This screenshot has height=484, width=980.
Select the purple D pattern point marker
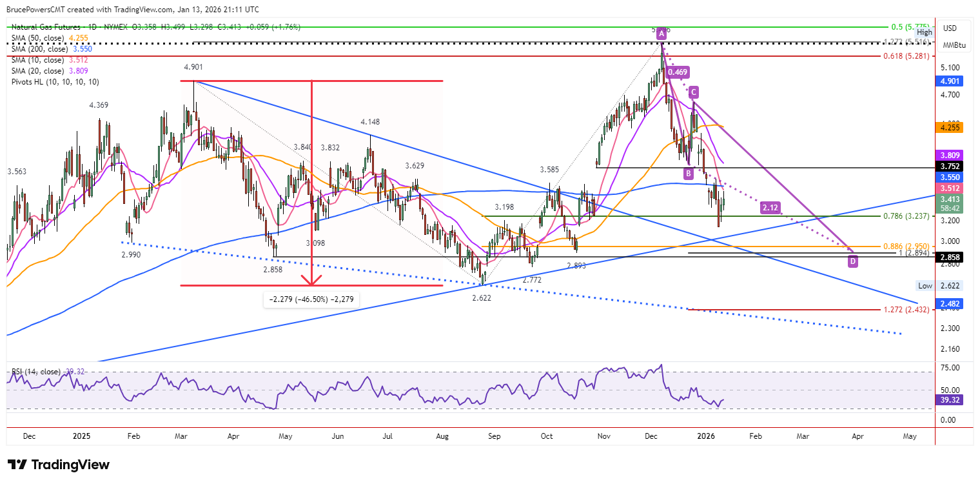(853, 261)
